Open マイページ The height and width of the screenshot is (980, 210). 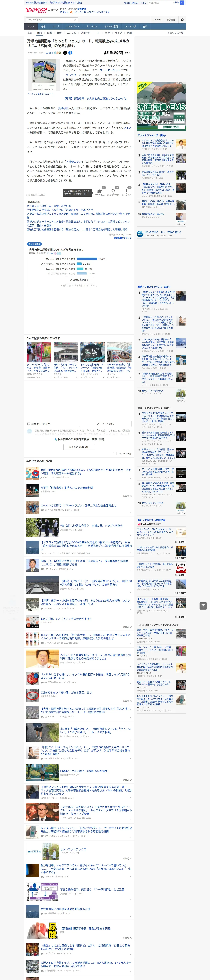(157, 20)
